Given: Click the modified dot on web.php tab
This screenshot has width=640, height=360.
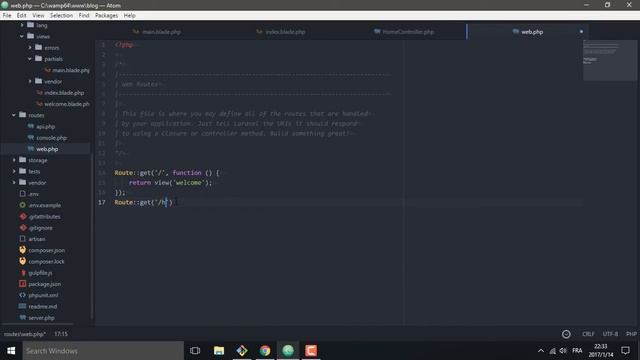Looking at the screenshot, I should point(581,32).
